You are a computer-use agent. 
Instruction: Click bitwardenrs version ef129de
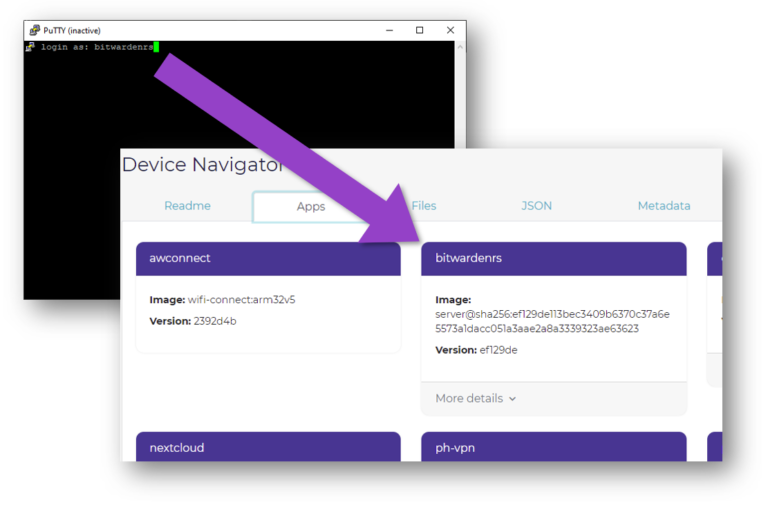point(498,350)
